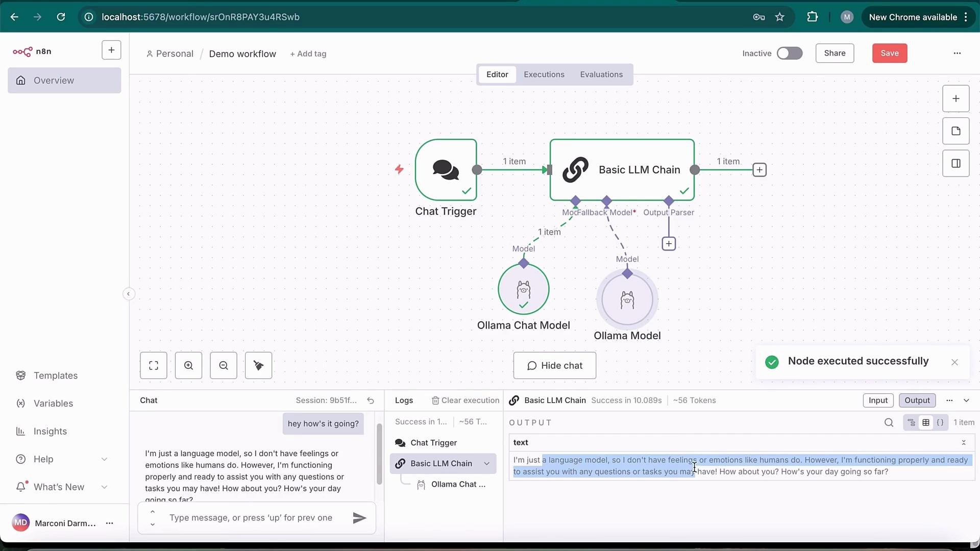Viewport: 980px width, 551px height.
Task: Save the workflow
Action: click(x=890, y=53)
